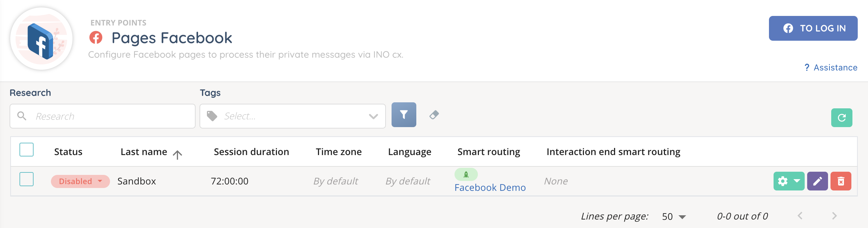The image size is (868, 228).
Task: Go to next page arrow
Action: pyautogui.click(x=834, y=216)
